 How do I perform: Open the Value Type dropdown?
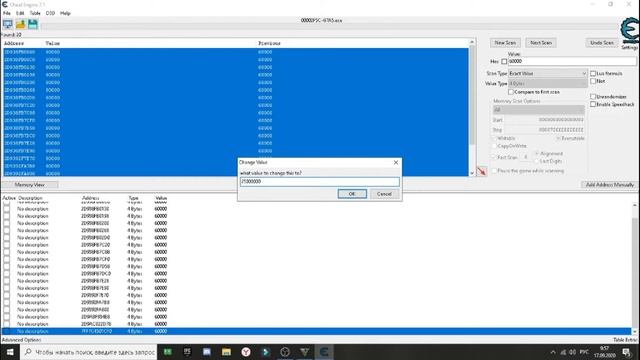coord(547,84)
